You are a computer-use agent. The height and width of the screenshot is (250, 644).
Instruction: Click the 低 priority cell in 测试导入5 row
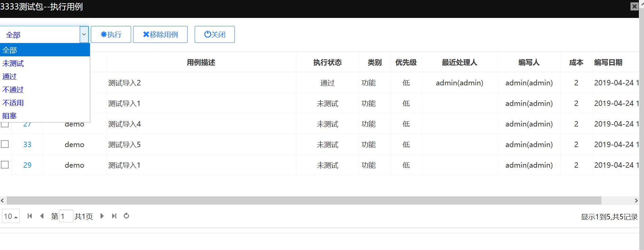click(406, 145)
